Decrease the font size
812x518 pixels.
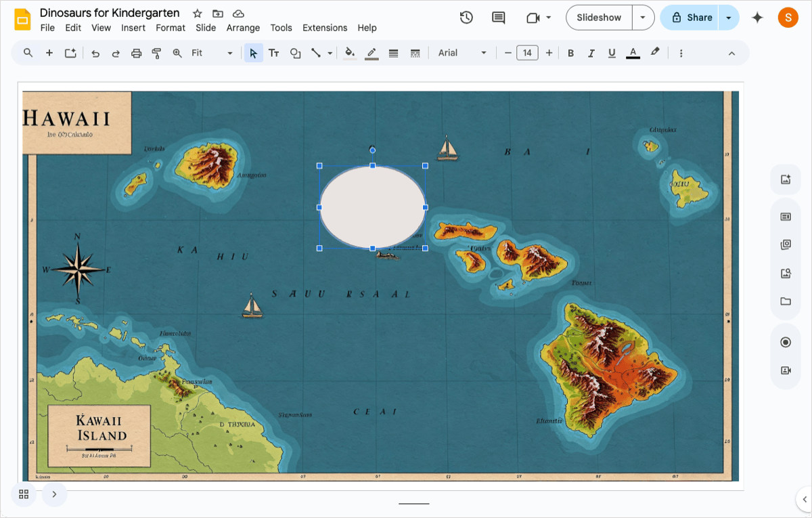coord(507,53)
